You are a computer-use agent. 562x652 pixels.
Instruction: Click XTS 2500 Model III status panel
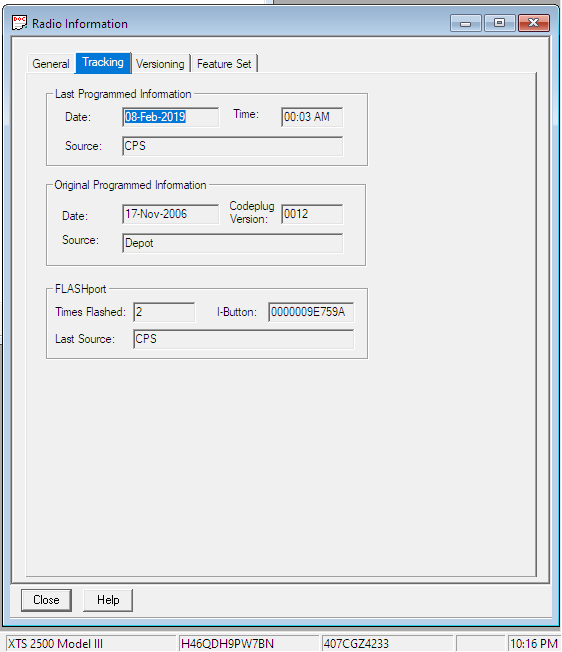(91, 644)
